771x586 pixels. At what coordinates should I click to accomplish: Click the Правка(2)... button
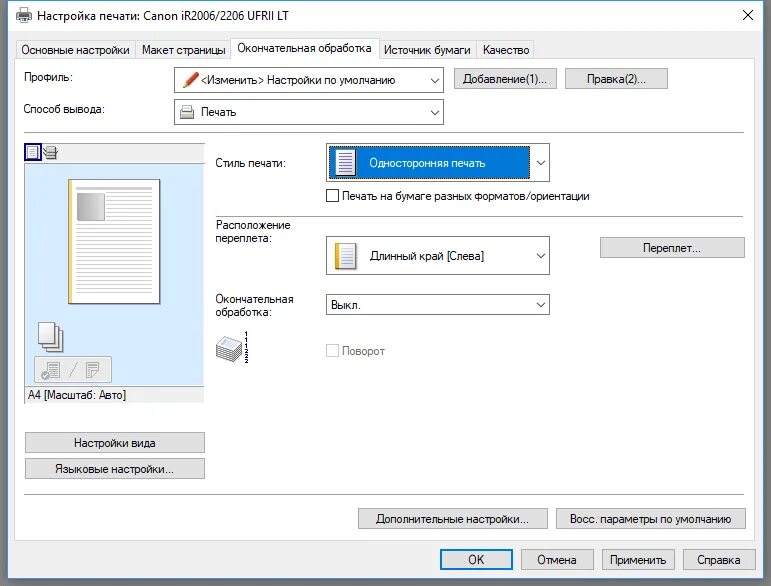(616, 79)
